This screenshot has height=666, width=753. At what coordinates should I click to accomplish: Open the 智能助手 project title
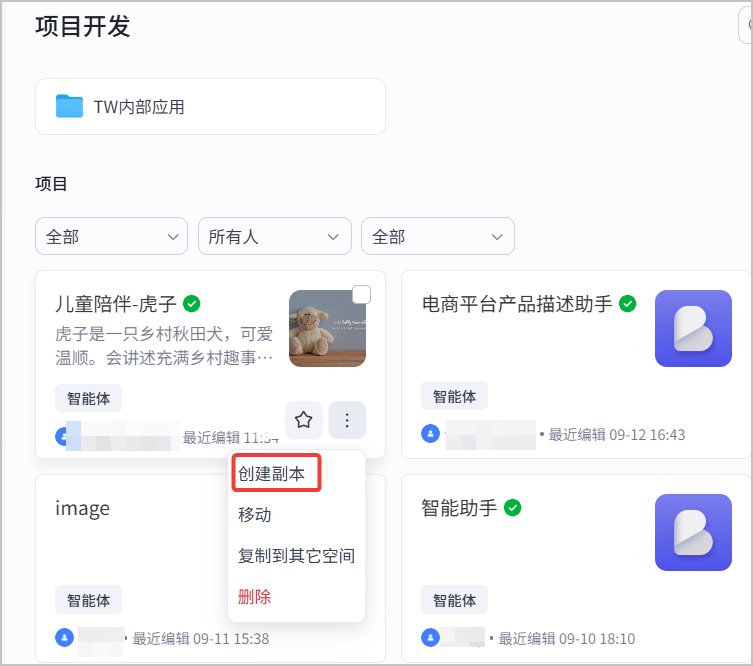(x=459, y=508)
